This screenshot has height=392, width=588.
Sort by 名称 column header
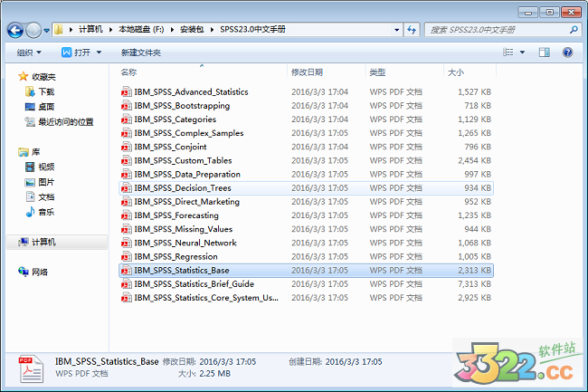pyautogui.click(x=128, y=72)
